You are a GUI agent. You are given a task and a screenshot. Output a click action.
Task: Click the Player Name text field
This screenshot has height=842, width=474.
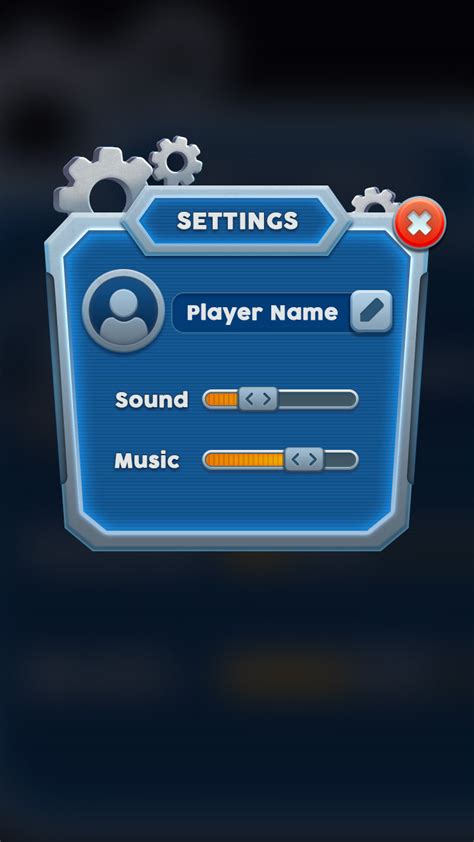click(261, 312)
